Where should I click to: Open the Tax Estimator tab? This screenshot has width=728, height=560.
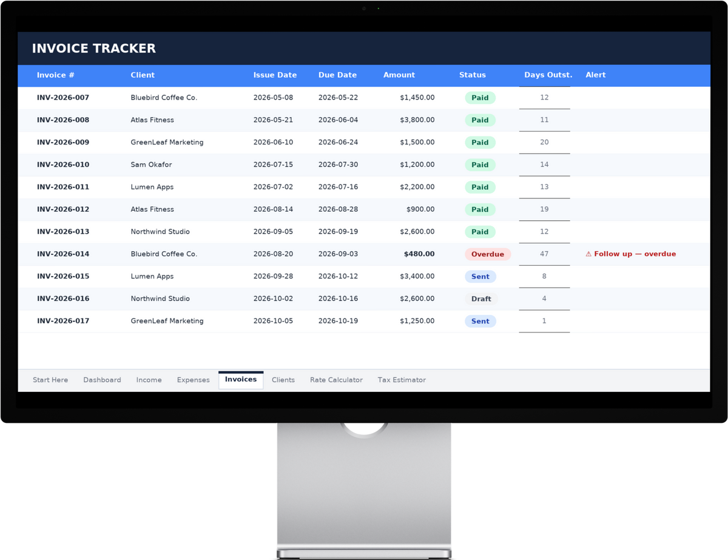click(402, 380)
